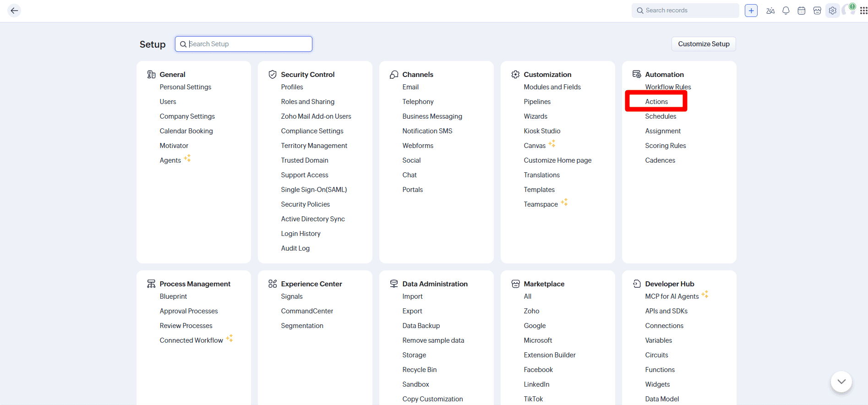This screenshot has width=868, height=405.
Task: Click into the Search records field
Action: (685, 11)
